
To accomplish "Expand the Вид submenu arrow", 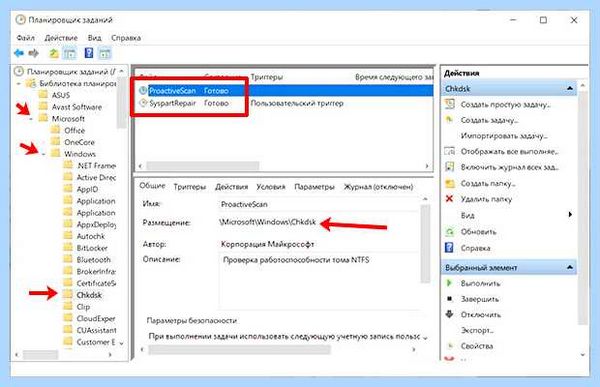I will click(570, 215).
